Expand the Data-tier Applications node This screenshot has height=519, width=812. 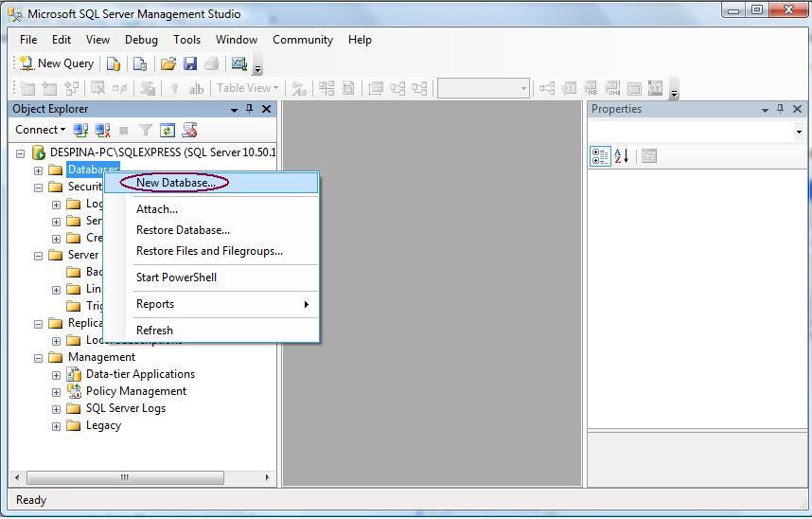point(56,375)
